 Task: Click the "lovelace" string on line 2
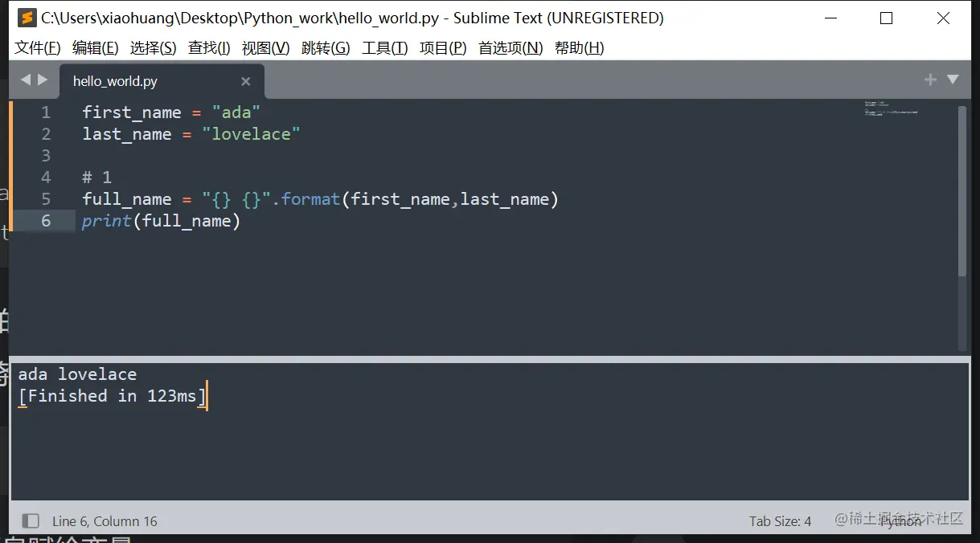pos(251,134)
